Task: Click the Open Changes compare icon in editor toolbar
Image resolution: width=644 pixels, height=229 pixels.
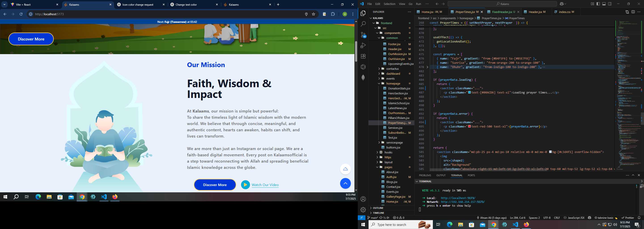Action: (627, 12)
